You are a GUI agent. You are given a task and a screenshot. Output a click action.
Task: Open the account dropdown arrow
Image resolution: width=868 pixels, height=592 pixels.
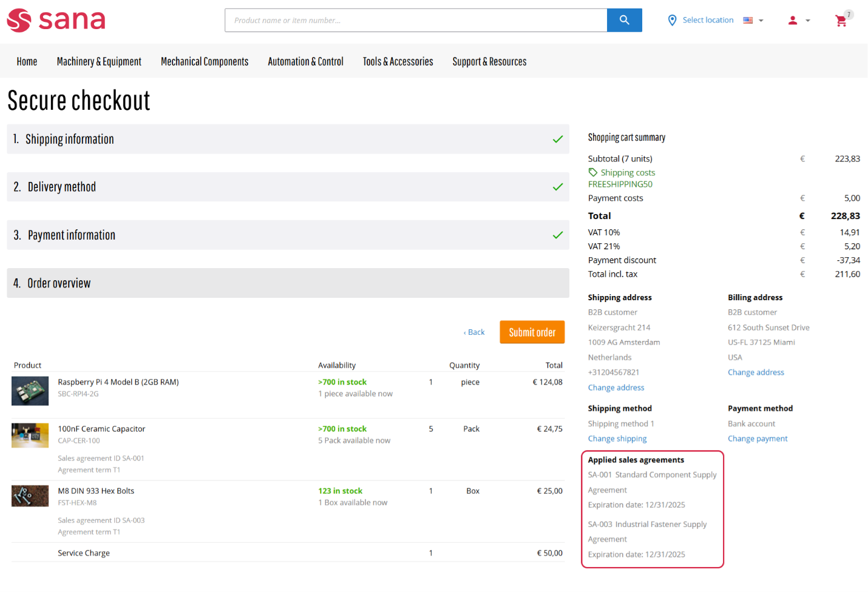[x=808, y=21]
